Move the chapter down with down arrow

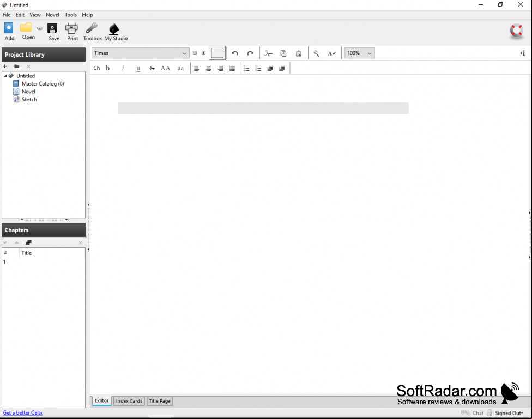tap(5, 242)
